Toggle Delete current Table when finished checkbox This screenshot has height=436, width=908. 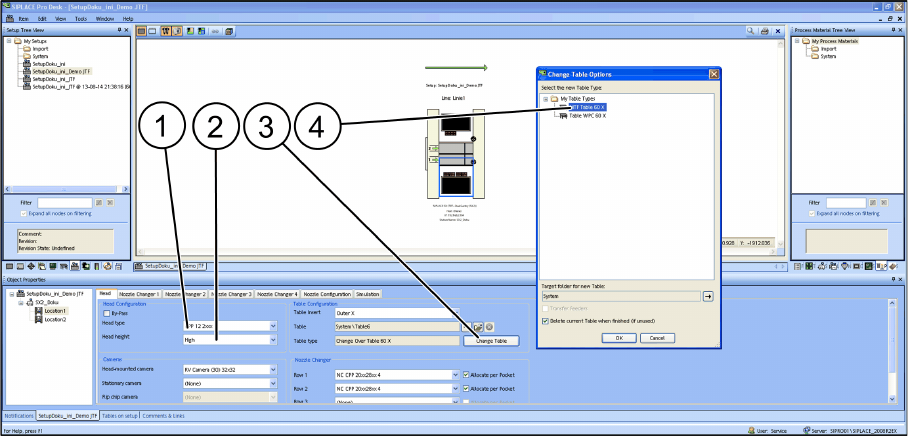click(x=545, y=321)
